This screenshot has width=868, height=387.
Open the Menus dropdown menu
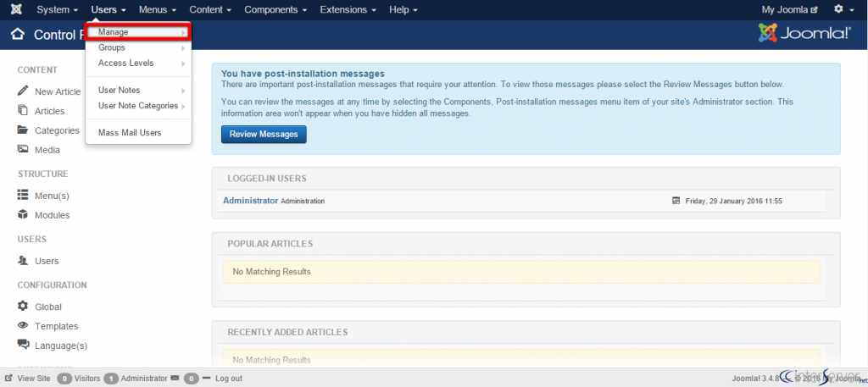[157, 9]
